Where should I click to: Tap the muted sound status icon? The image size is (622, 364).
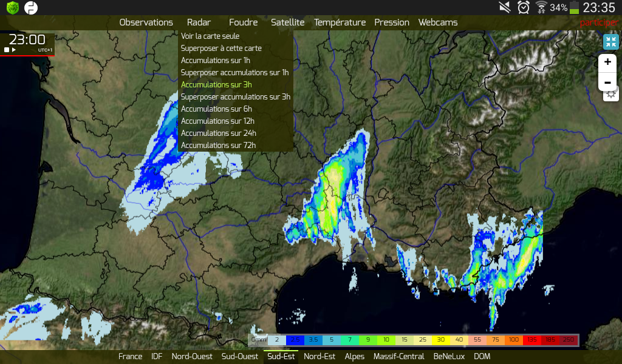pos(505,7)
